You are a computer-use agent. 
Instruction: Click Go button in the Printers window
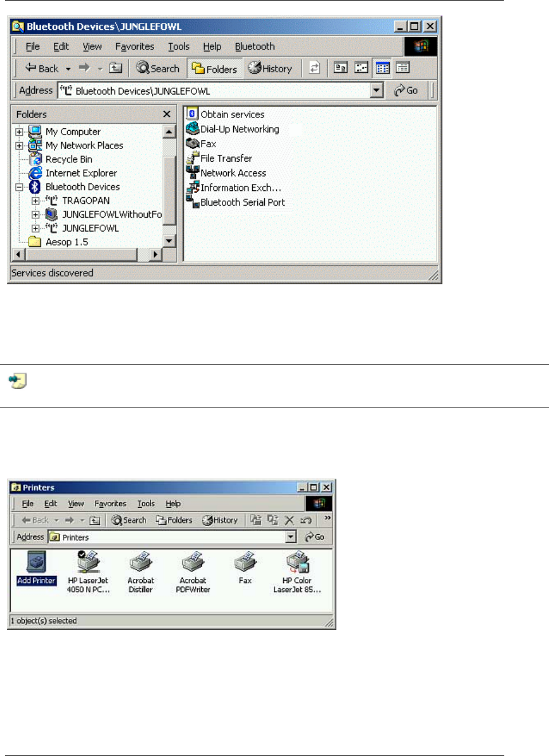[x=315, y=537]
